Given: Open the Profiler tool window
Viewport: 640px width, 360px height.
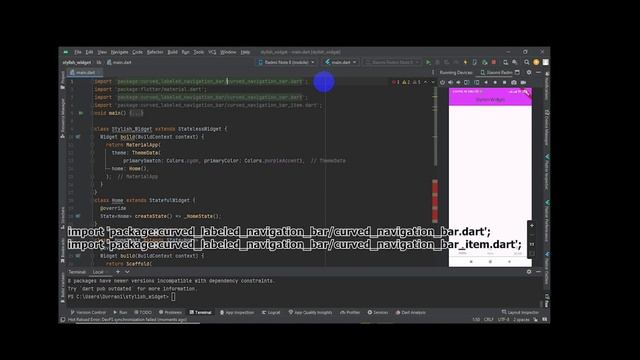Looking at the screenshot, I should click(350, 312).
